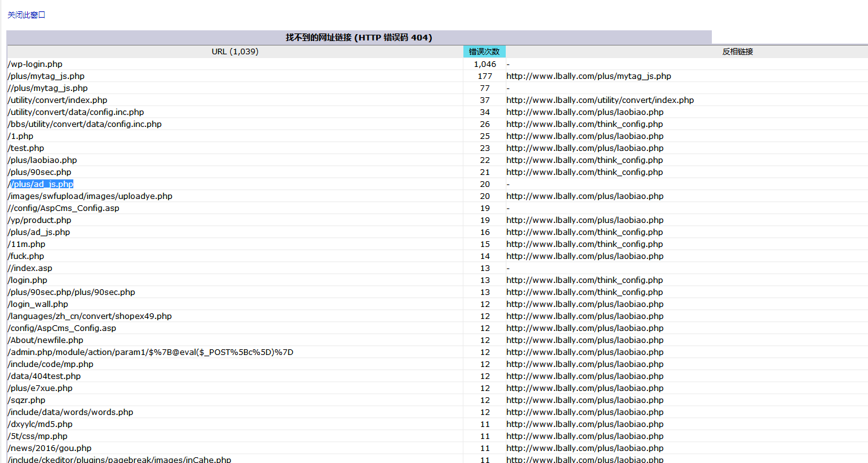Open the referrer link in the /1.php row
868x463 pixels.
[585, 136]
